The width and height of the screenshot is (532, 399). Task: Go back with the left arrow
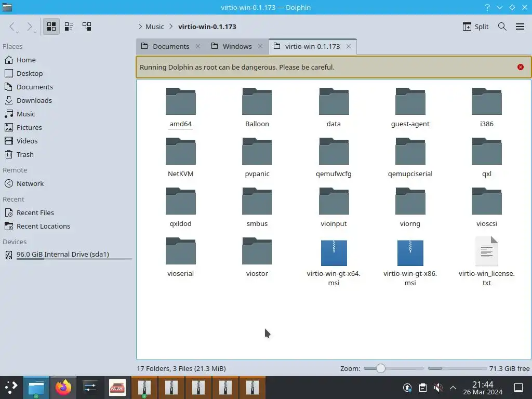tap(12, 26)
